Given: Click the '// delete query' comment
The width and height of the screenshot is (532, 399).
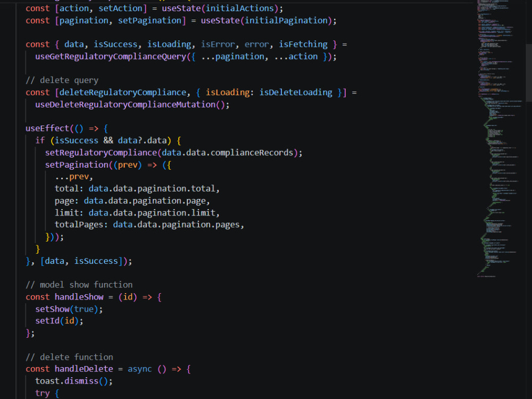Looking at the screenshot, I should click(62, 80).
